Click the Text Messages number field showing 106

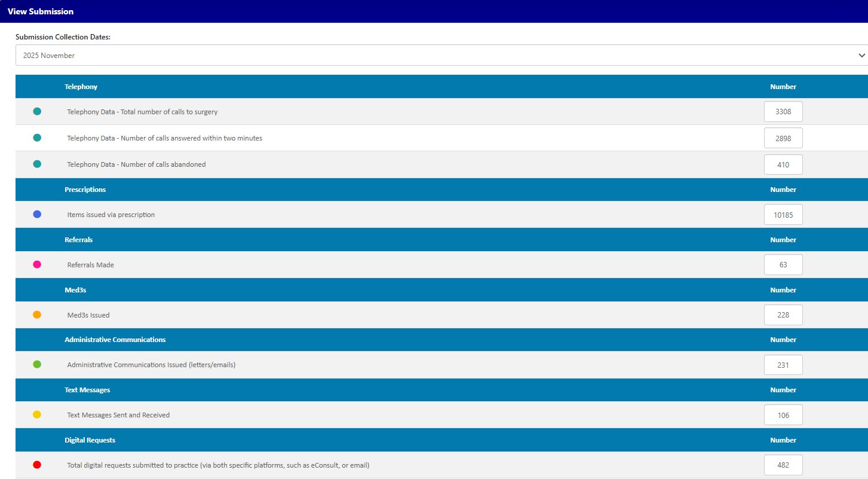(x=783, y=415)
